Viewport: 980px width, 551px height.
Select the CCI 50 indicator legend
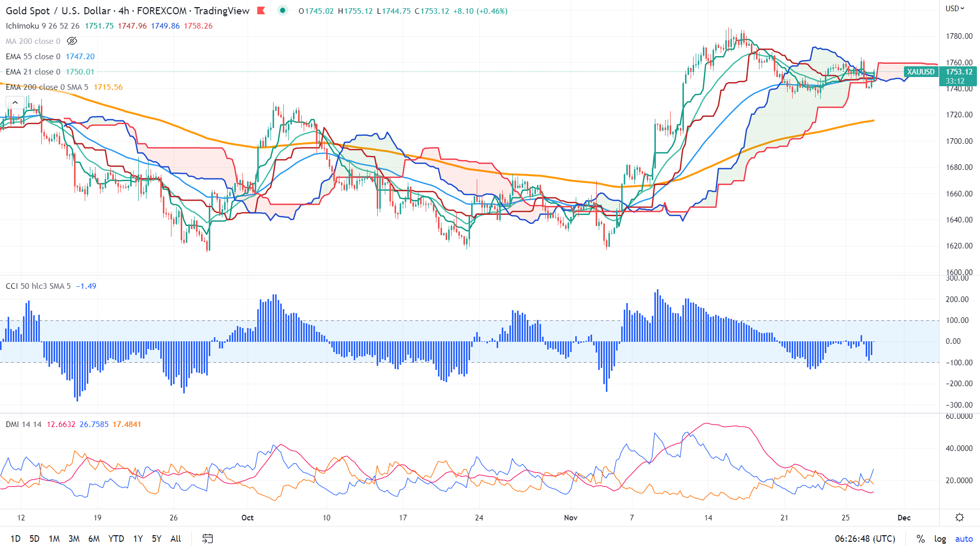pos(38,286)
